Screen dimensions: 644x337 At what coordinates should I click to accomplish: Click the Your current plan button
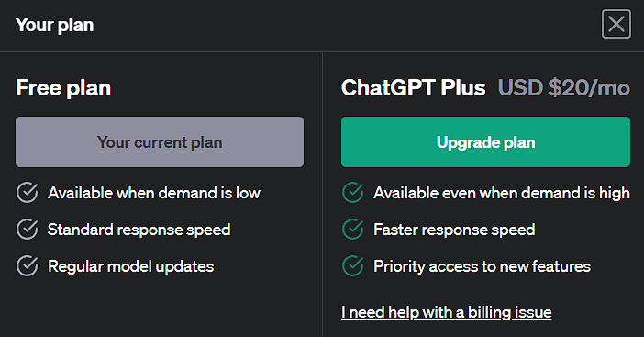[160, 141]
